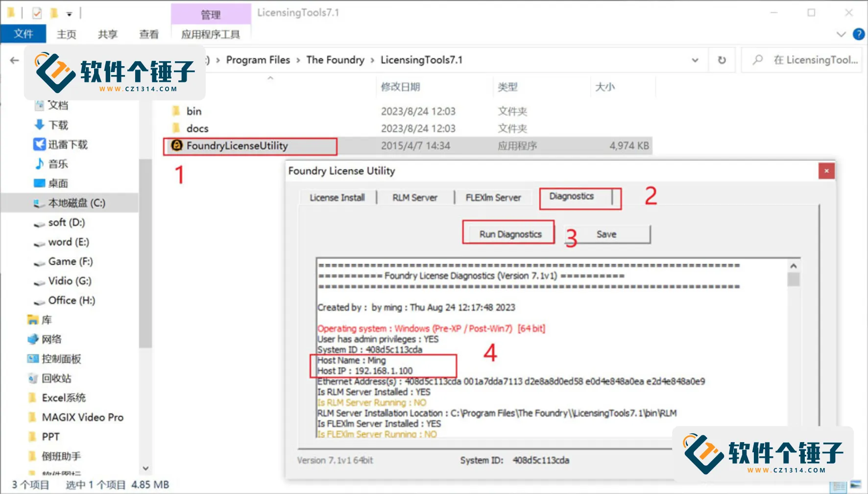The image size is (868, 494).
Task: Open the bin folder
Action: click(193, 111)
